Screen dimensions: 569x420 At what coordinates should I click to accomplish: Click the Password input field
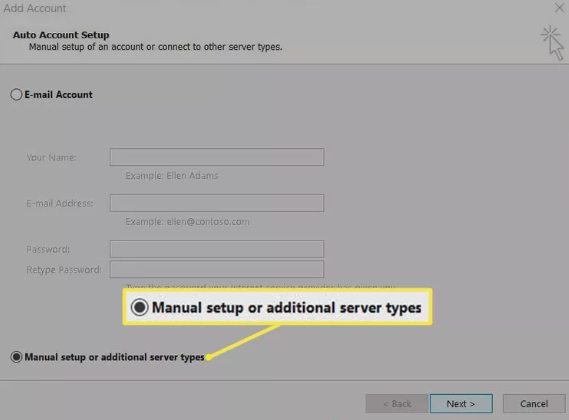(x=217, y=249)
